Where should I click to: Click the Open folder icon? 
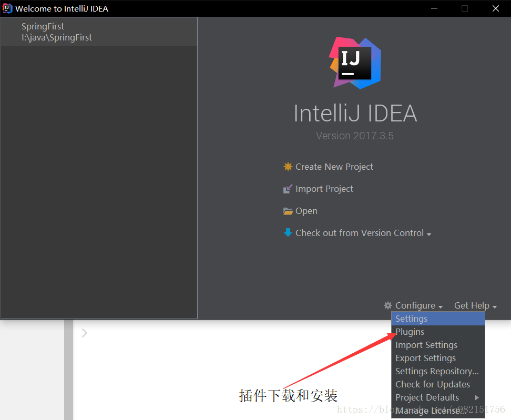pyautogui.click(x=288, y=211)
